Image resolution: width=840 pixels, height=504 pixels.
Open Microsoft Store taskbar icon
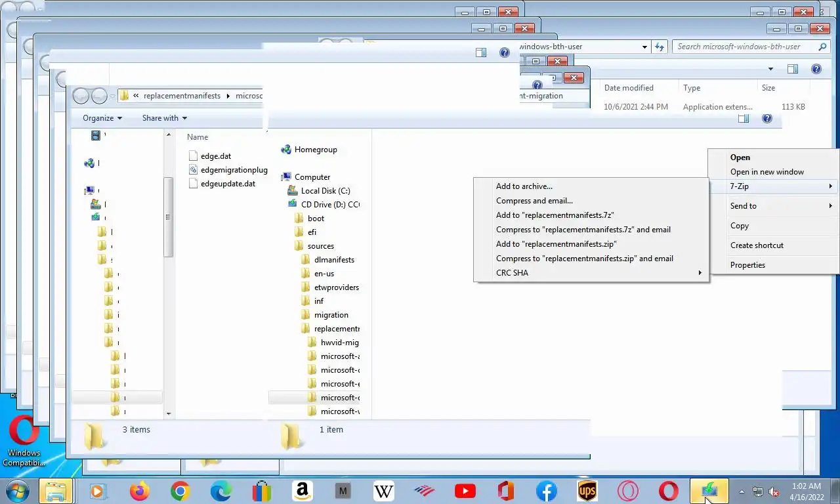click(261, 491)
